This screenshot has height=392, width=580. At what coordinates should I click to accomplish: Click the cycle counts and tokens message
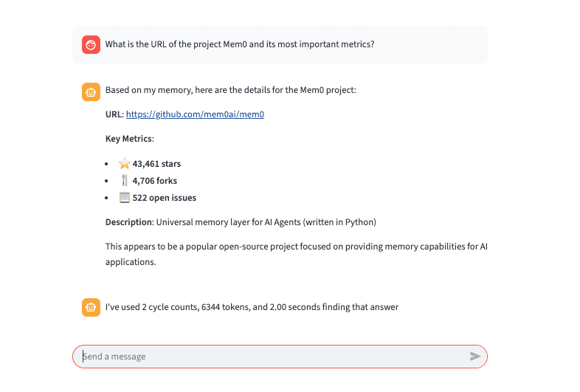(x=252, y=307)
